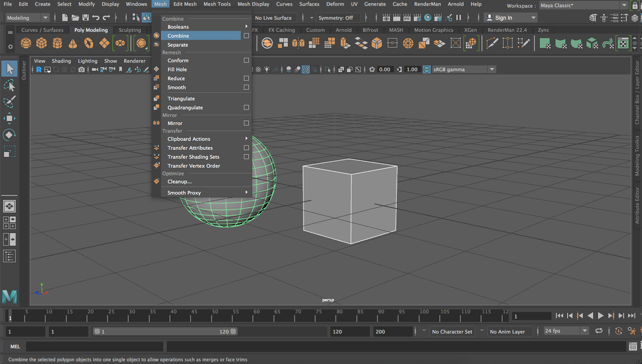
Task: Pick the Move tool in toolbox
Action: pos(9,118)
